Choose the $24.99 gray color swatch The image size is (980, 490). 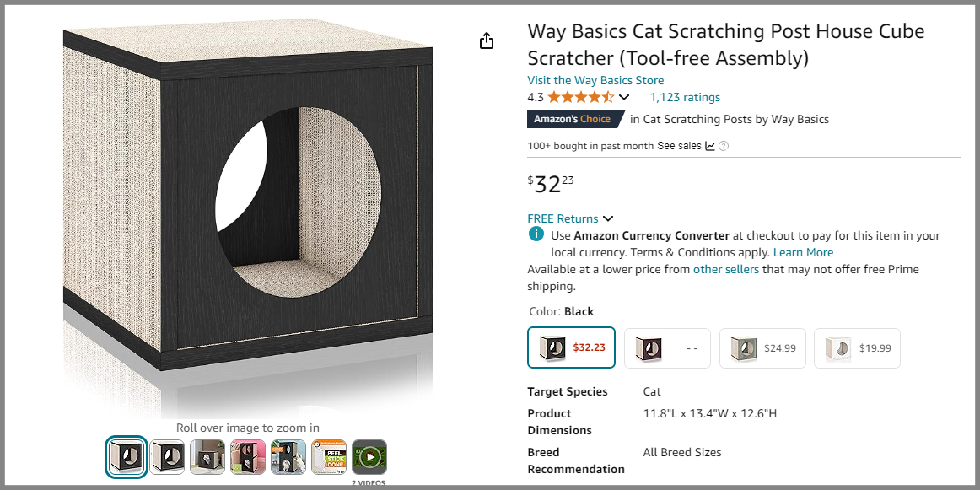pyautogui.click(x=762, y=347)
